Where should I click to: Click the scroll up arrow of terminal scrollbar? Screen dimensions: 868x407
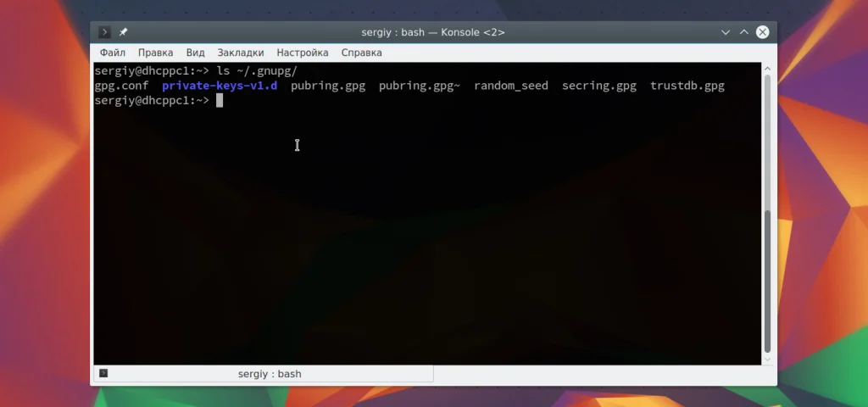(x=767, y=69)
